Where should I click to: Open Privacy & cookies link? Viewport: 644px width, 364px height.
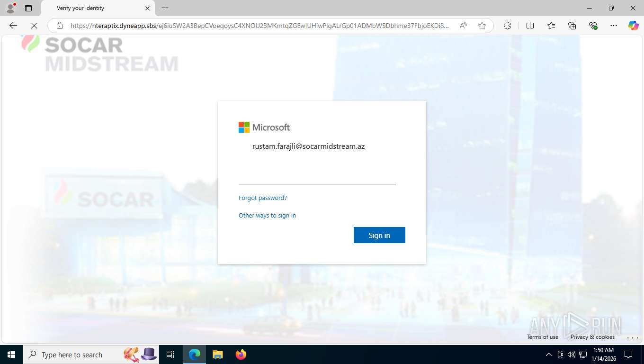point(592,337)
